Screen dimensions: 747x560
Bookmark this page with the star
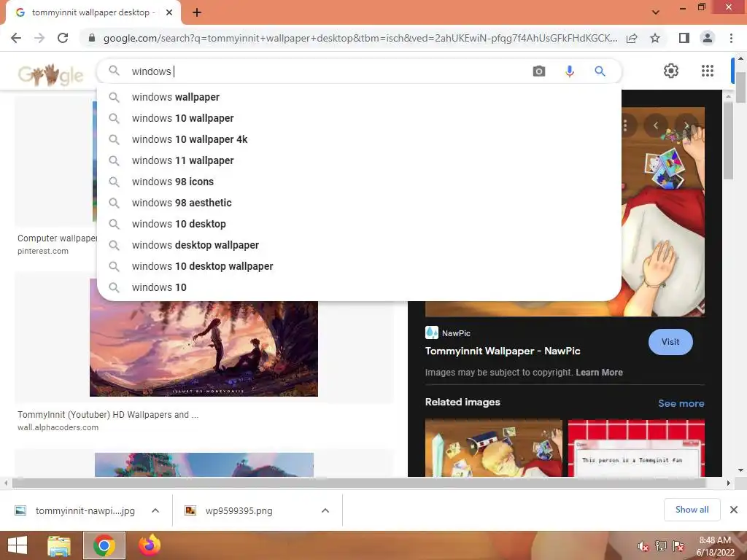655,38
